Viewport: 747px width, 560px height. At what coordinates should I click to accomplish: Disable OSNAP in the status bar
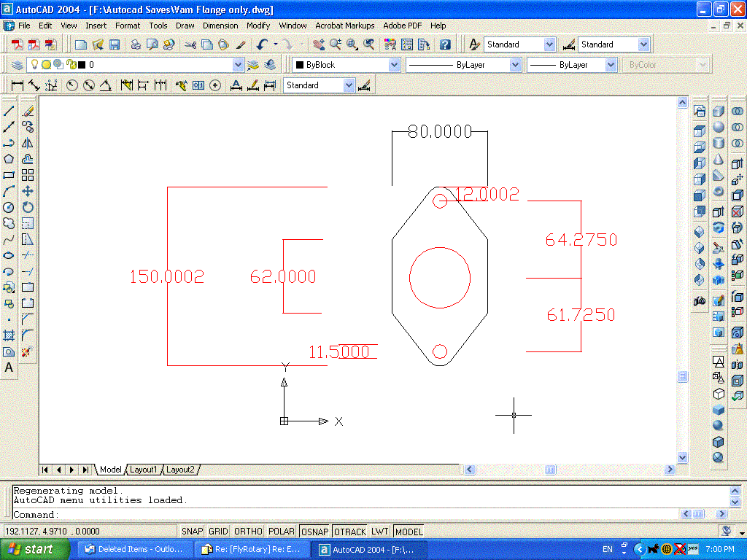click(x=314, y=532)
